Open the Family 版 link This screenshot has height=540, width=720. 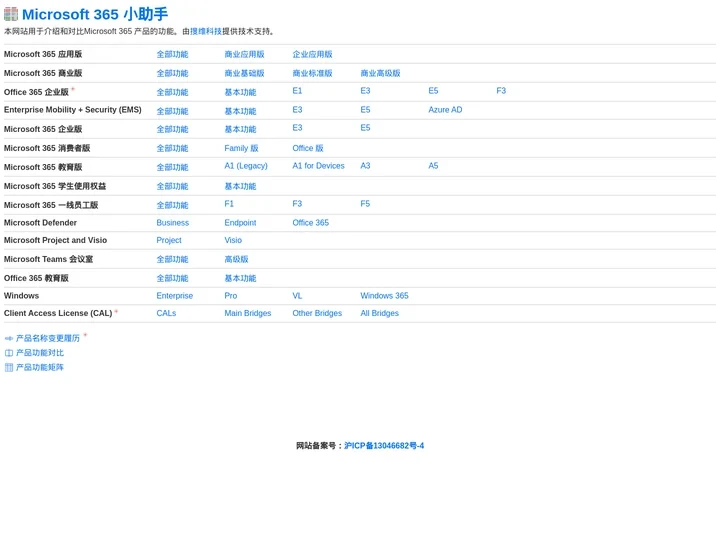241,148
